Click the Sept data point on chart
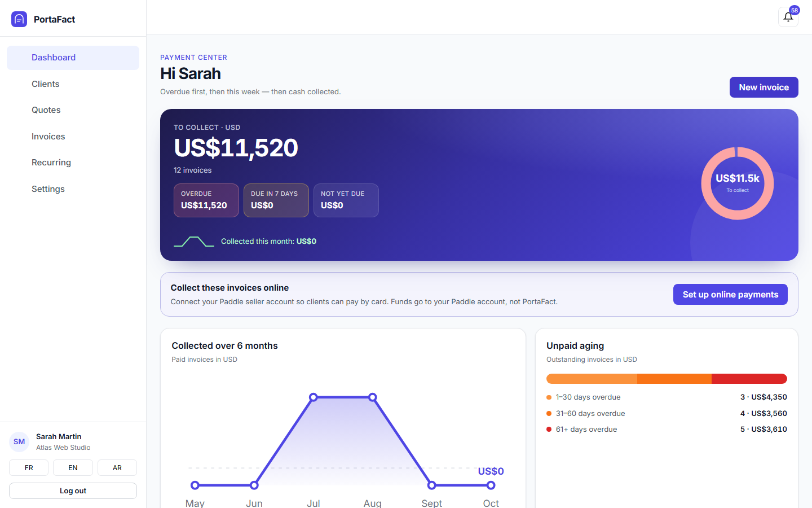The width and height of the screenshot is (812, 508). tap(432, 485)
